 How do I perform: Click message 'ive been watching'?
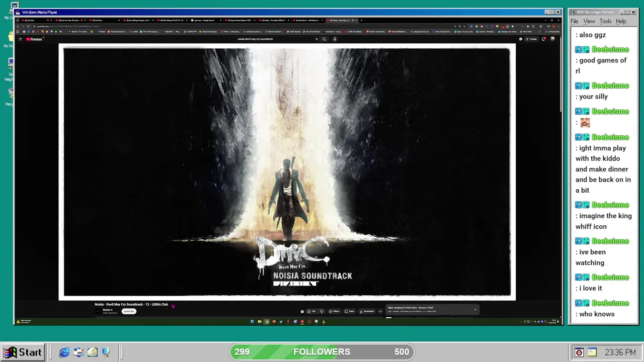click(x=591, y=257)
